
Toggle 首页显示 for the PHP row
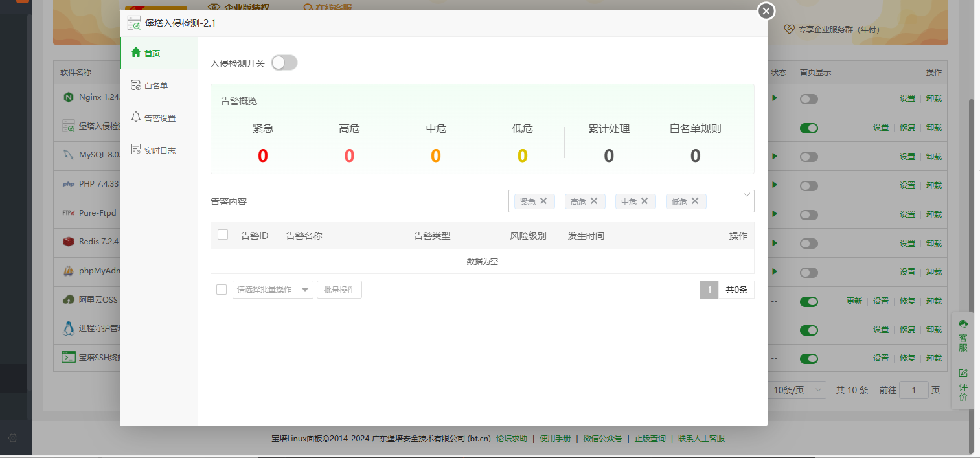click(809, 186)
